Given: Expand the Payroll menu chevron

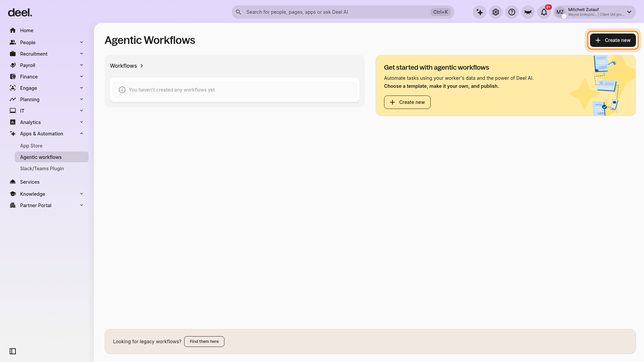Looking at the screenshot, I should pyautogui.click(x=82, y=65).
